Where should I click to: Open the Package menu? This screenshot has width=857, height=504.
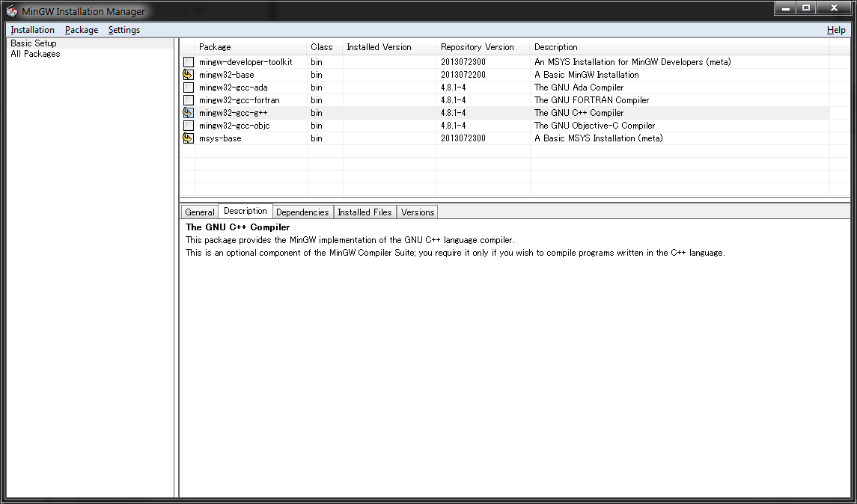pos(82,30)
